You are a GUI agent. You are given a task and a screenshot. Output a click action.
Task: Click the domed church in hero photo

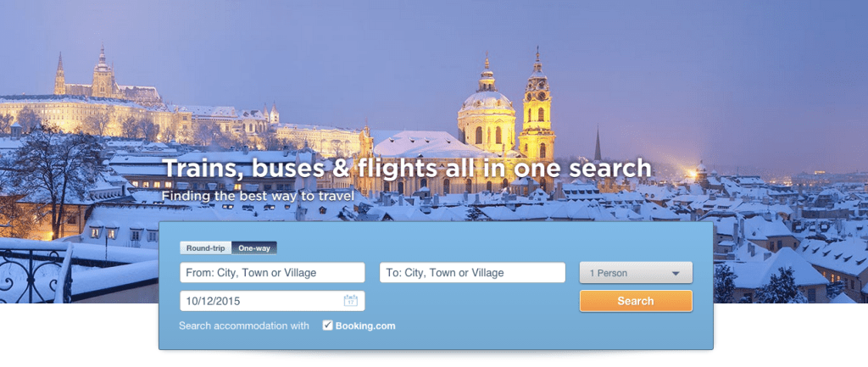pyautogui.click(x=487, y=111)
